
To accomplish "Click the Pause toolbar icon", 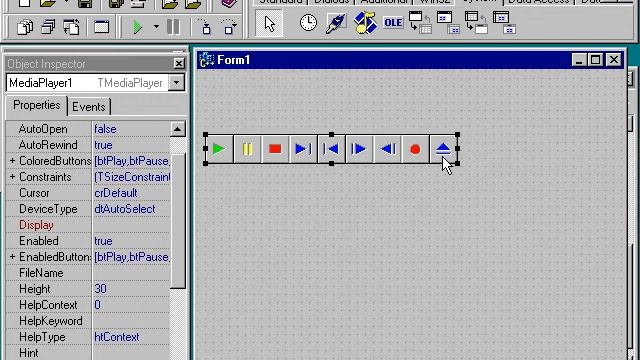I will pyautogui.click(x=173, y=27).
